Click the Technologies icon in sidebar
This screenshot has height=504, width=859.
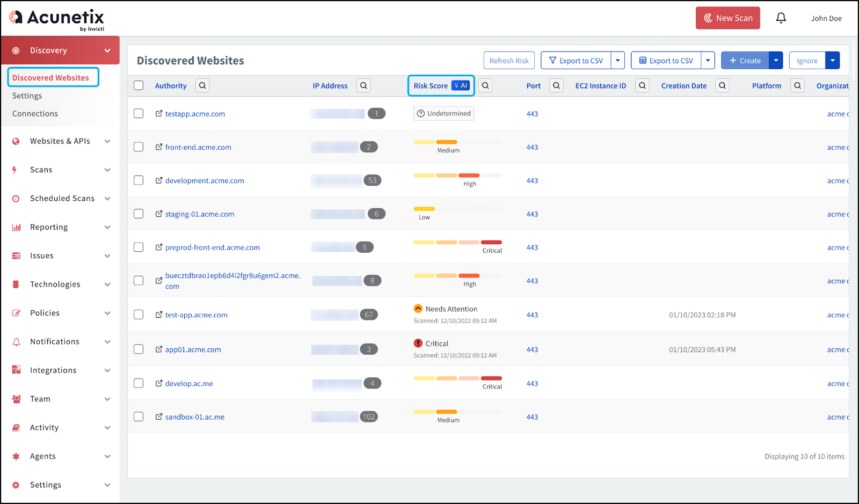coord(16,284)
